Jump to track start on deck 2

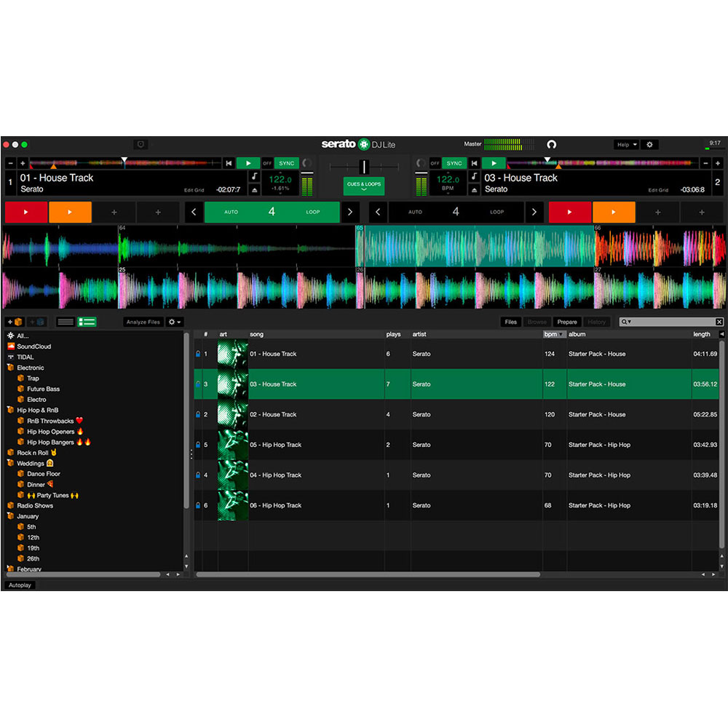[474, 163]
